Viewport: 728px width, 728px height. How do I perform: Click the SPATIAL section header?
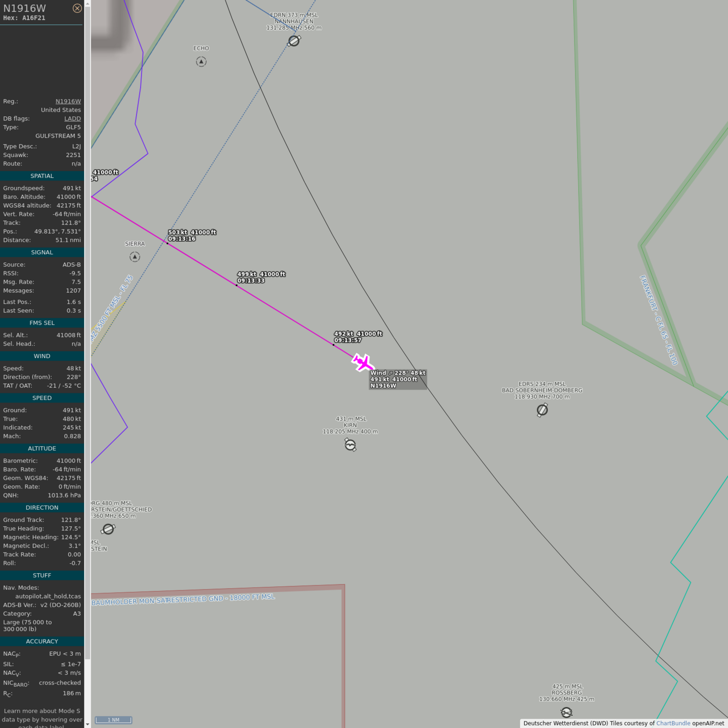pyautogui.click(x=42, y=176)
